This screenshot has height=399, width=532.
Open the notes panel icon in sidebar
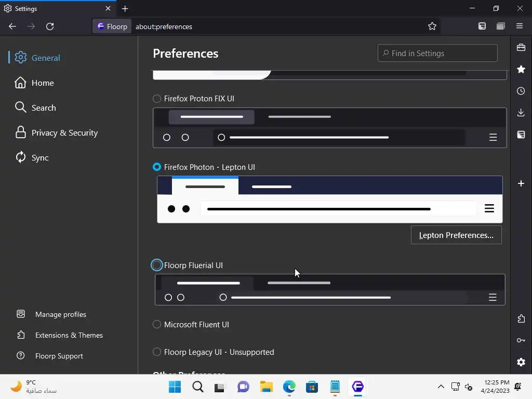(521, 135)
